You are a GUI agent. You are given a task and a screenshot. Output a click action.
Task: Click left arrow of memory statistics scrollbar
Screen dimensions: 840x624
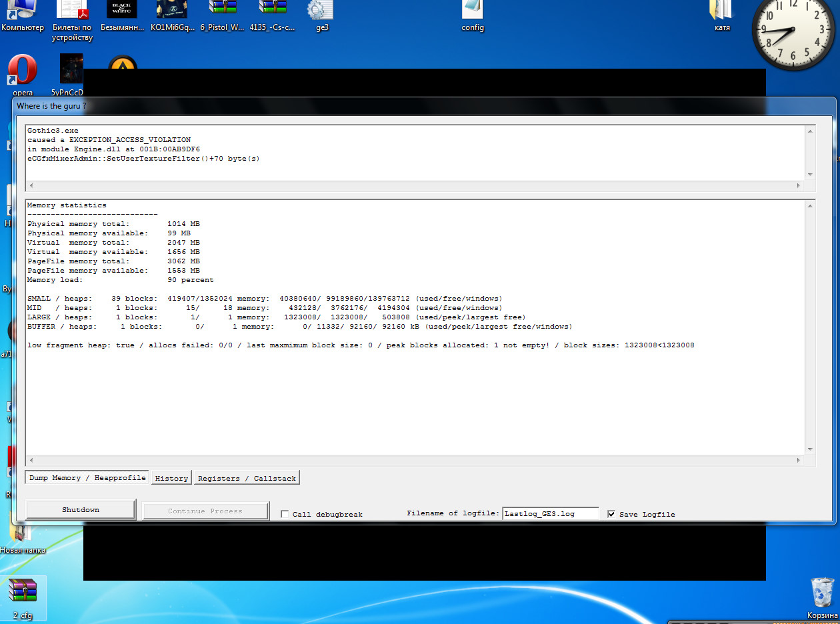[31, 460]
